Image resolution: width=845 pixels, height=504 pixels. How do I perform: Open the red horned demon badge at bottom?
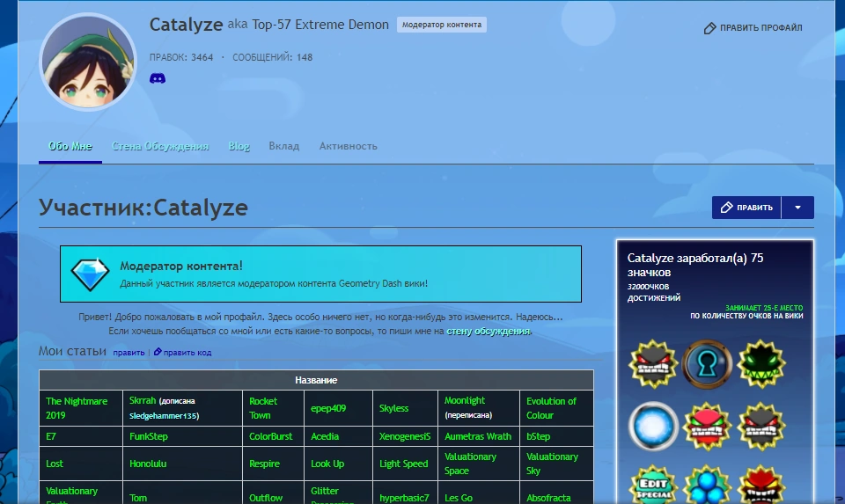(760, 485)
